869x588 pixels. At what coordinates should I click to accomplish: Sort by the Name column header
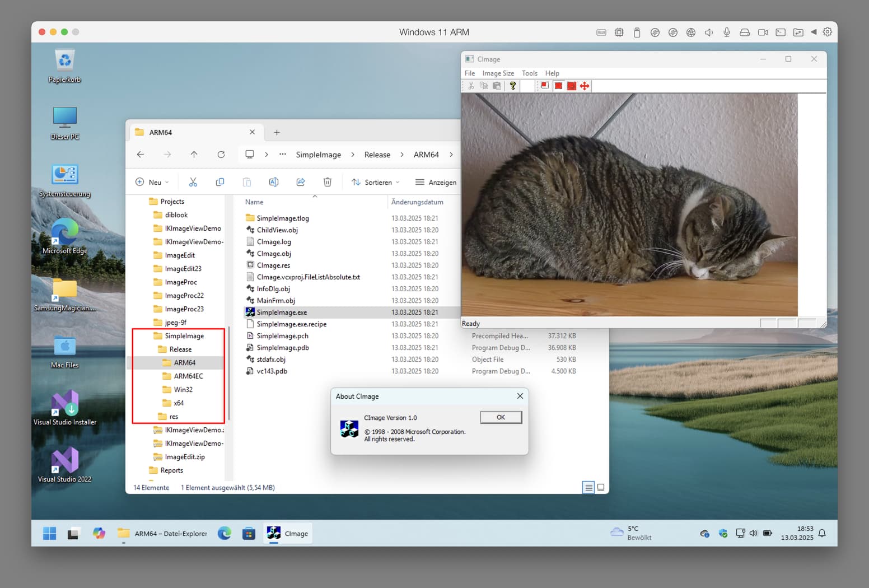point(254,202)
